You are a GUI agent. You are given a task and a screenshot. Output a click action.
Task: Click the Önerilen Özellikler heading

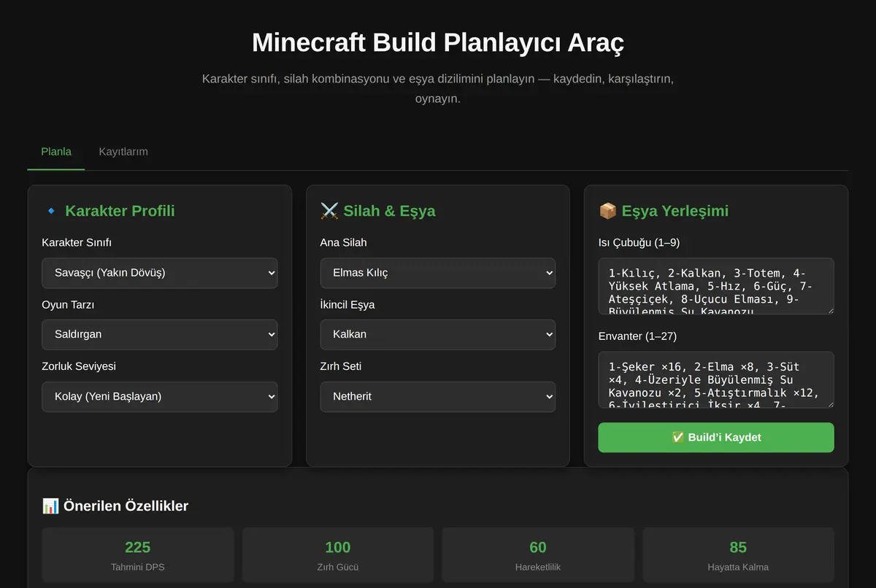tap(126, 506)
